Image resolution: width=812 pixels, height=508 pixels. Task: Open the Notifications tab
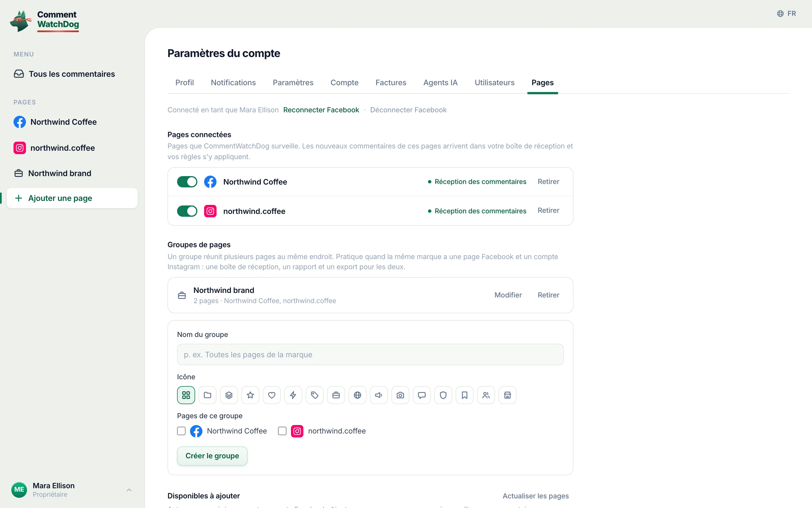coord(233,83)
